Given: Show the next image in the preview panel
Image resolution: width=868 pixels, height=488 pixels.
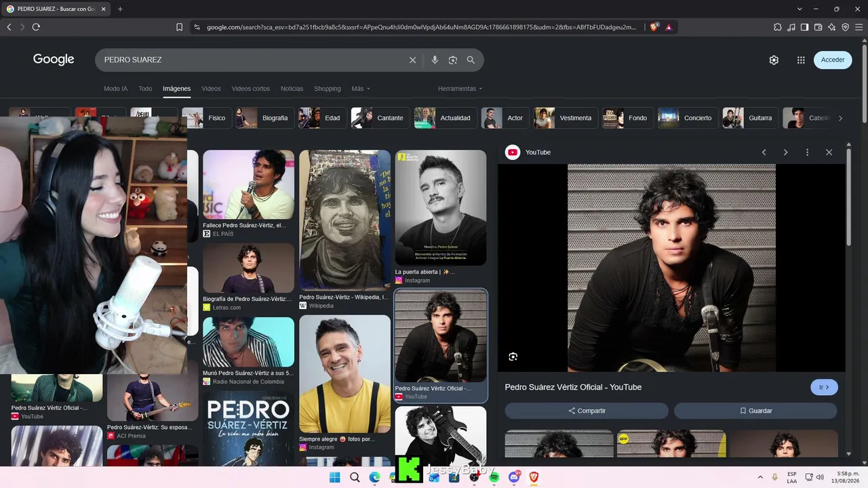Looking at the screenshot, I should (785, 152).
